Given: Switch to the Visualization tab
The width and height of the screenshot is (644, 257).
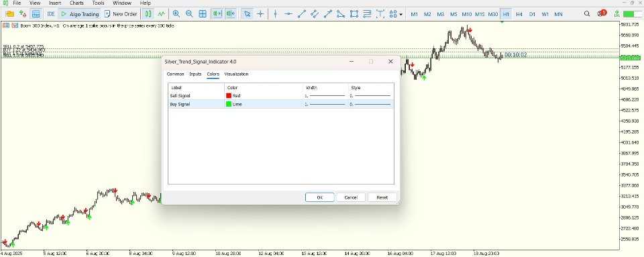Looking at the screenshot, I should pyautogui.click(x=237, y=74).
